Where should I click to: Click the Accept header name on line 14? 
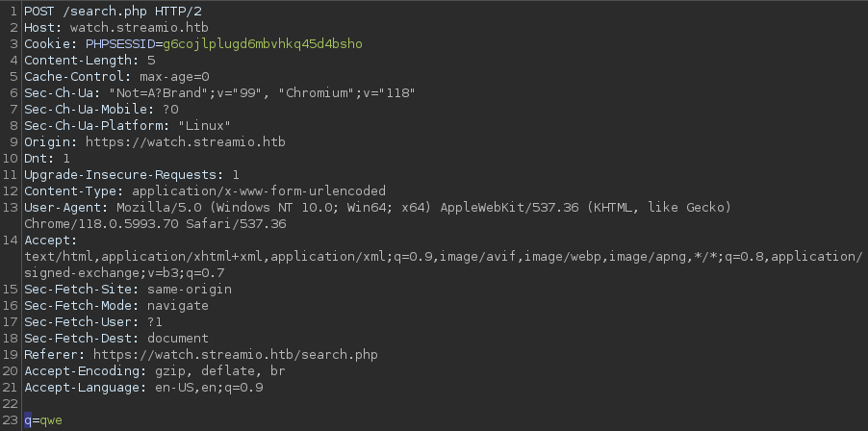click(50, 241)
